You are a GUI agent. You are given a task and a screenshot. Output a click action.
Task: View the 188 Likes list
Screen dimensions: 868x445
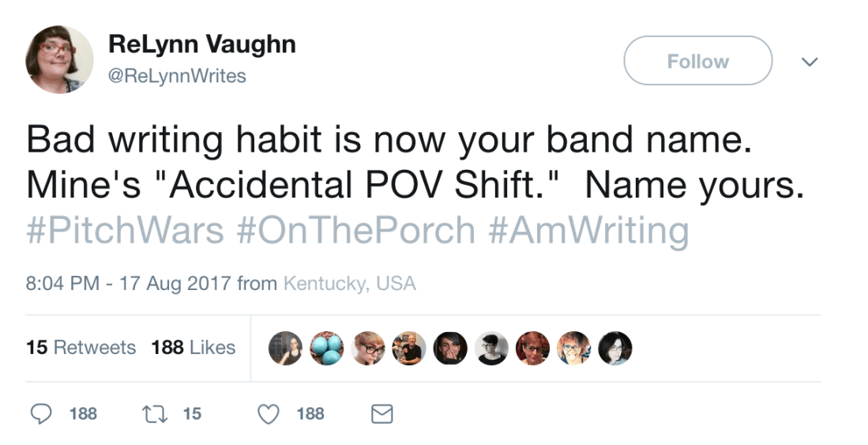click(194, 348)
